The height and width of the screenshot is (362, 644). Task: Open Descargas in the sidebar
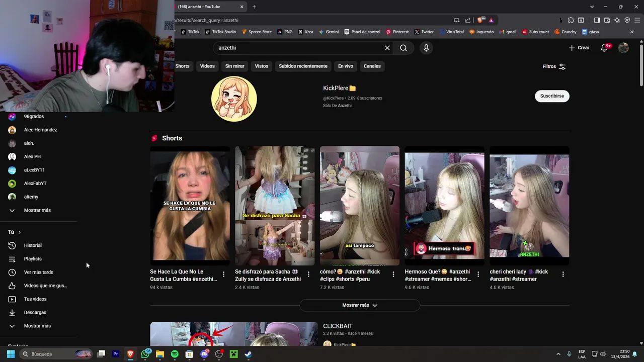tap(35, 312)
